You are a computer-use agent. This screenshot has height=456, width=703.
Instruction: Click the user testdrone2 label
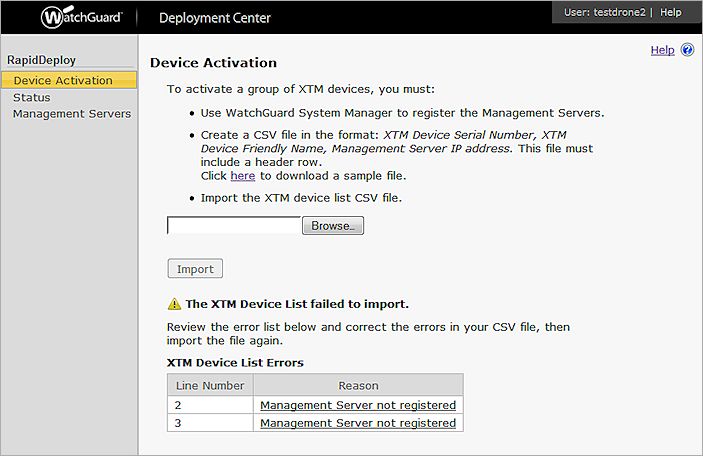(x=604, y=12)
